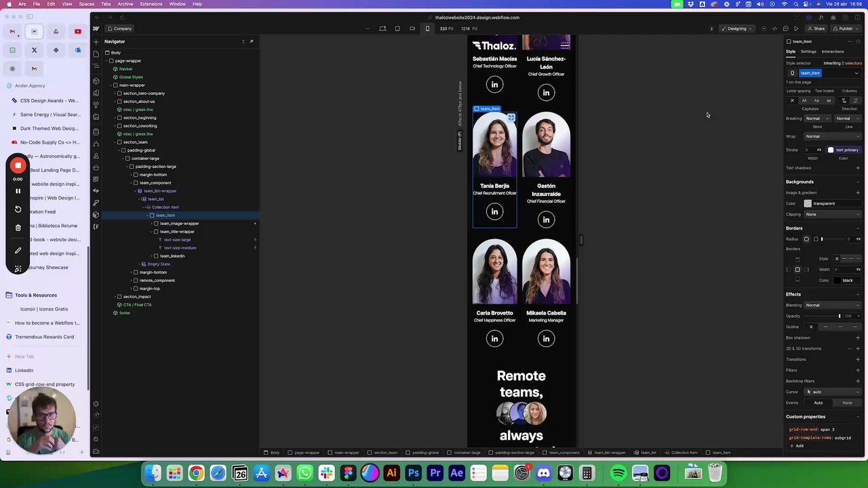
Task: Click Mikaela Cabella LinkedIn icon
Action: coord(546,339)
